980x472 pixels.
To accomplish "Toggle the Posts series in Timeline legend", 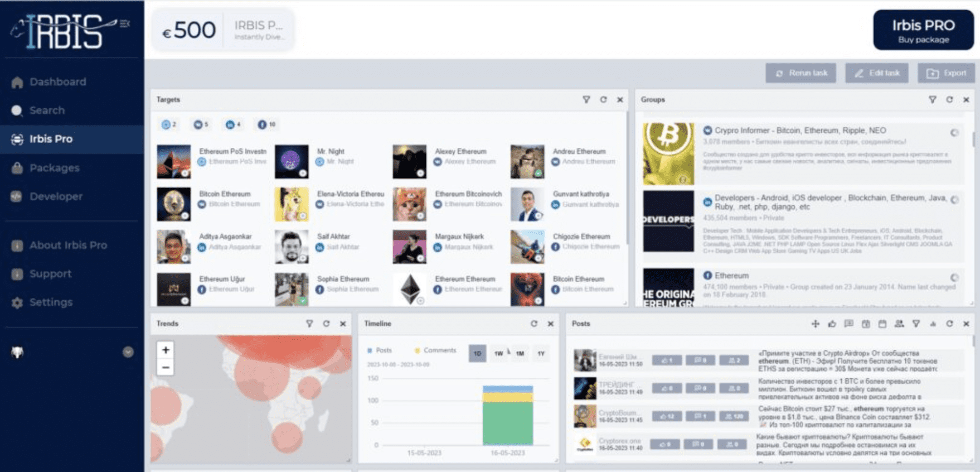I will point(380,350).
